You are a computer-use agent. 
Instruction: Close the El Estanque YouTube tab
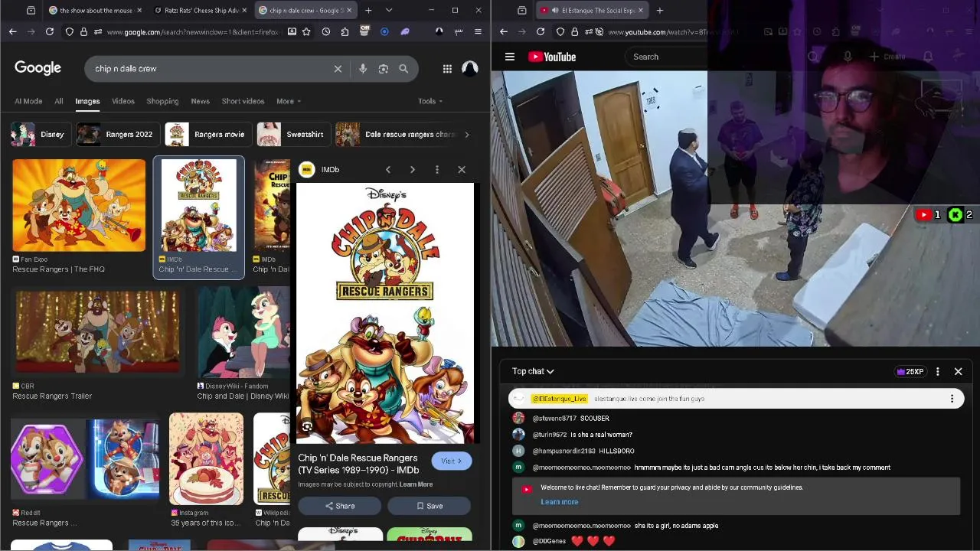coord(640,10)
